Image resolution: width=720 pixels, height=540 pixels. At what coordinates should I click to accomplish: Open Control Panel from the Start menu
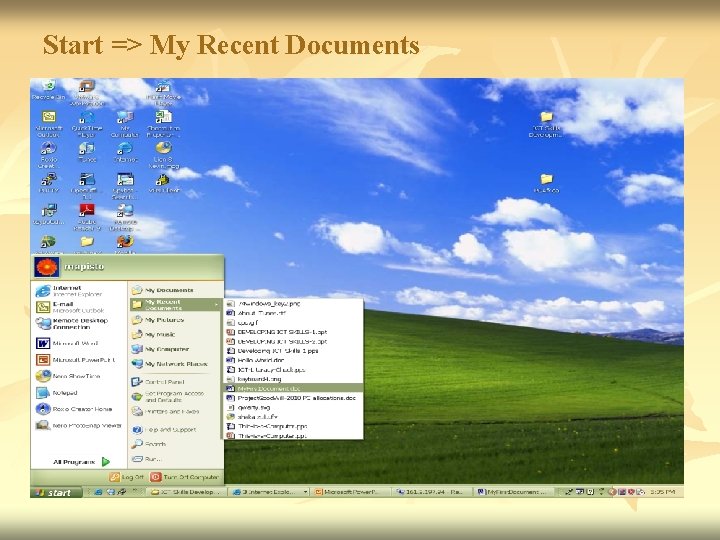[x=175, y=382]
